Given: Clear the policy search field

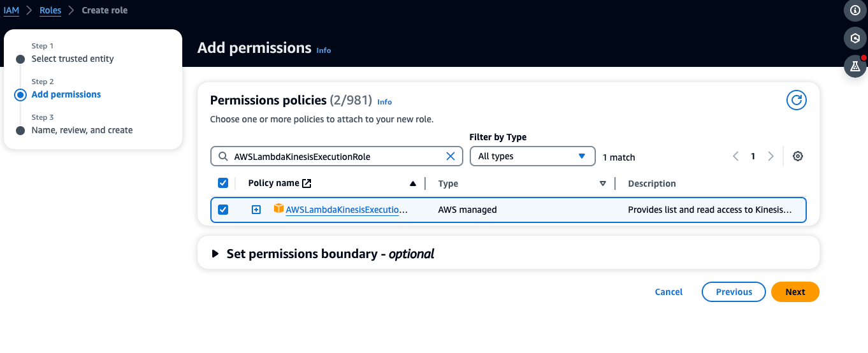Looking at the screenshot, I should pos(450,156).
